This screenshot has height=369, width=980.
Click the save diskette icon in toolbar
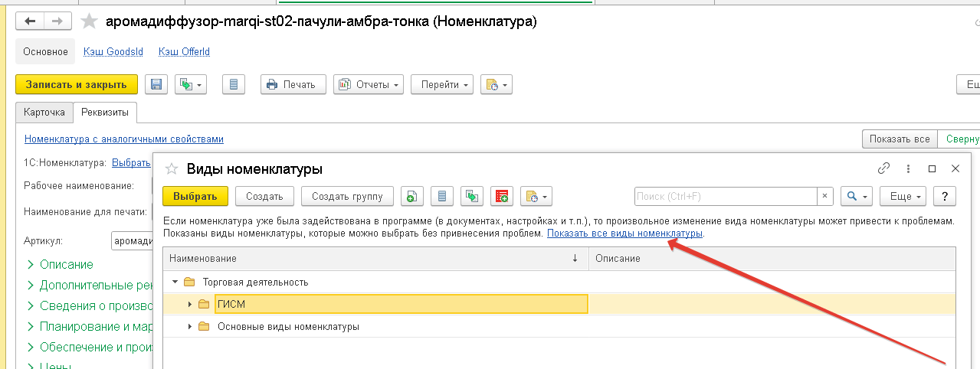coord(156,85)
